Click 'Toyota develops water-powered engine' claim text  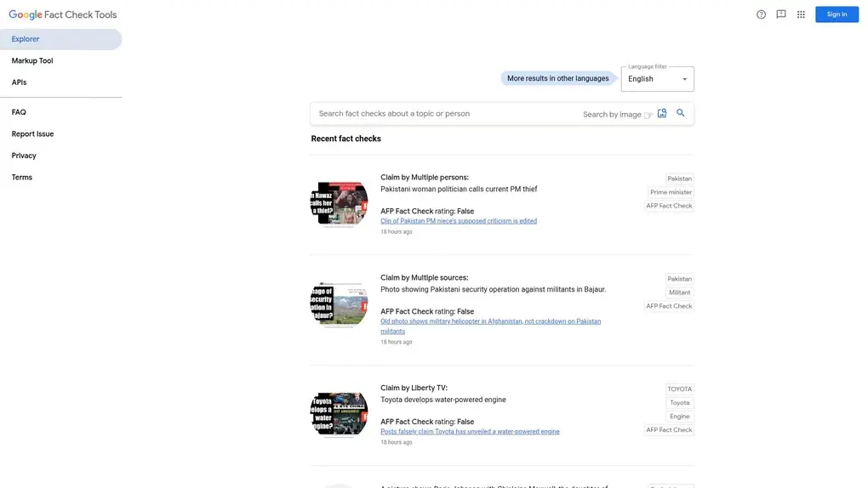(443, 400)
